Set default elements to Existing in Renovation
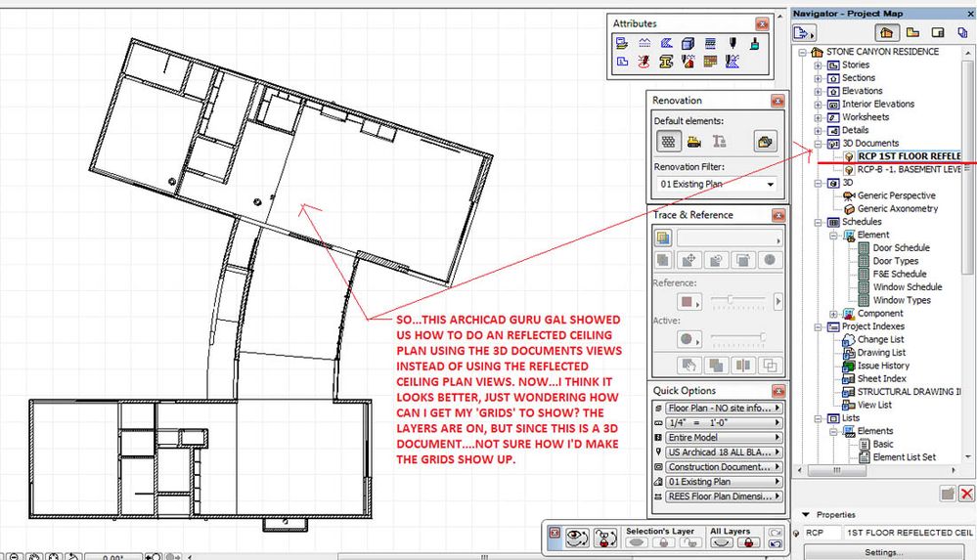977x560 pixels. point(669,142)
